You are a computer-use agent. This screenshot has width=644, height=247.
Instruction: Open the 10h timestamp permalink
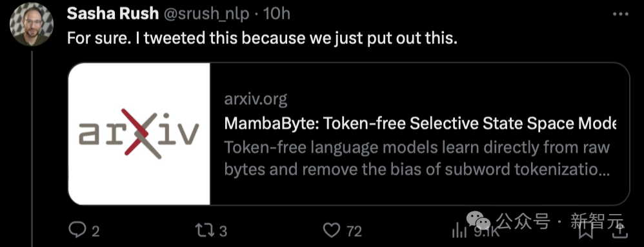276,14
